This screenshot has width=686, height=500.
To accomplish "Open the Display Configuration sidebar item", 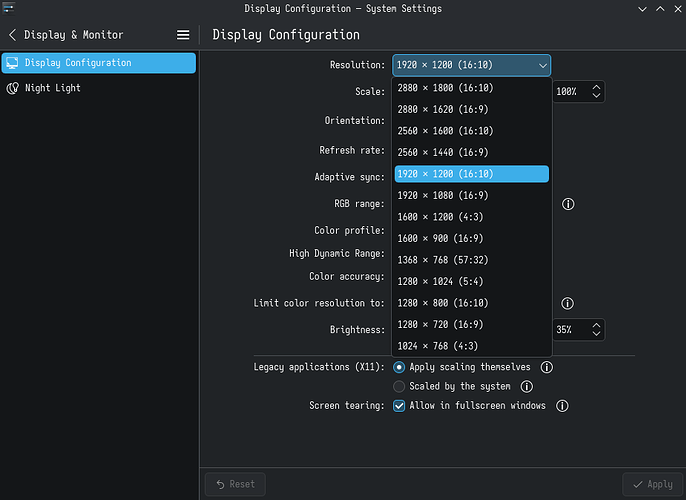I will click(x=98, y=63).
